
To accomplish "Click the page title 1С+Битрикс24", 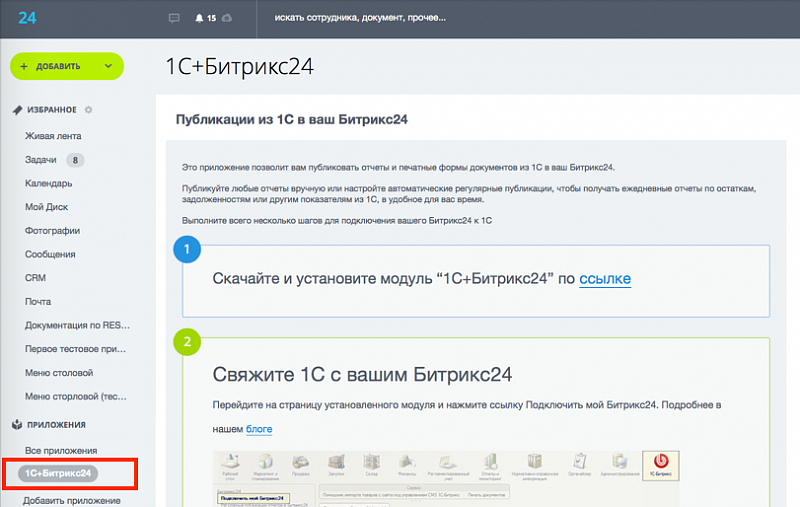I will [239, 67].
